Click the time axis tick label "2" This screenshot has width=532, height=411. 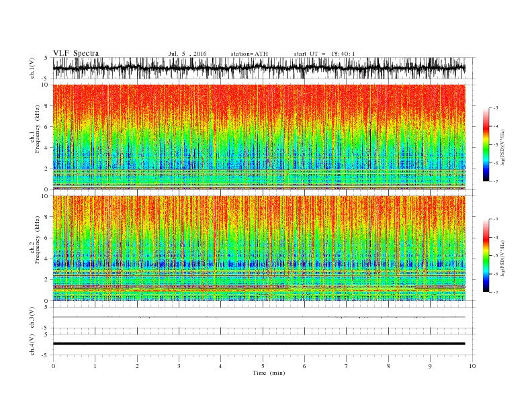[137, 366]
